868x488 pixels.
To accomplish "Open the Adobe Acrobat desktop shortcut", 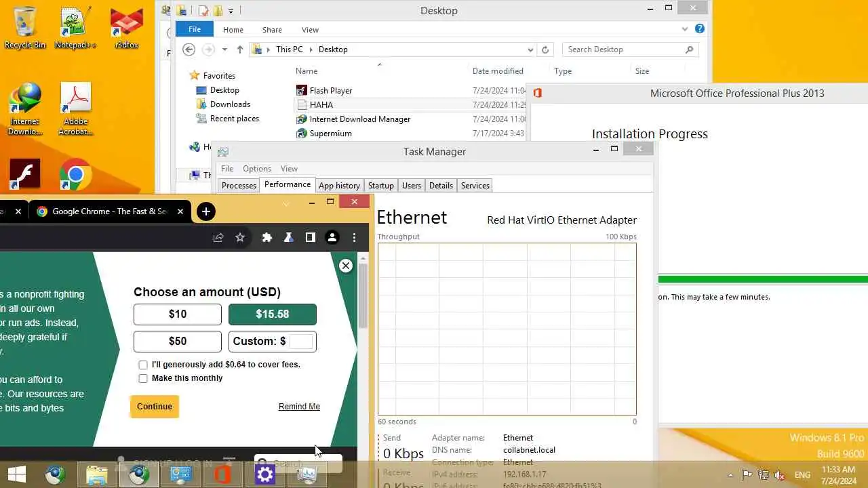I will tap(75, 108).
